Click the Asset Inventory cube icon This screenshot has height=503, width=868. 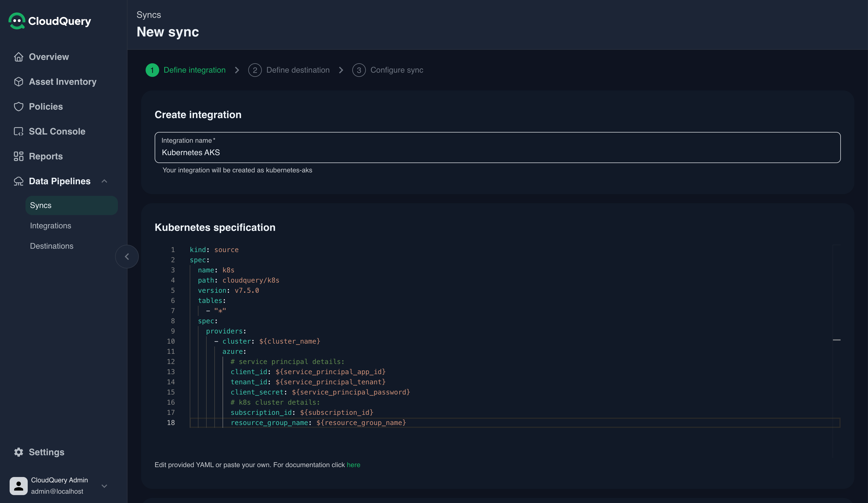(19, 82)
